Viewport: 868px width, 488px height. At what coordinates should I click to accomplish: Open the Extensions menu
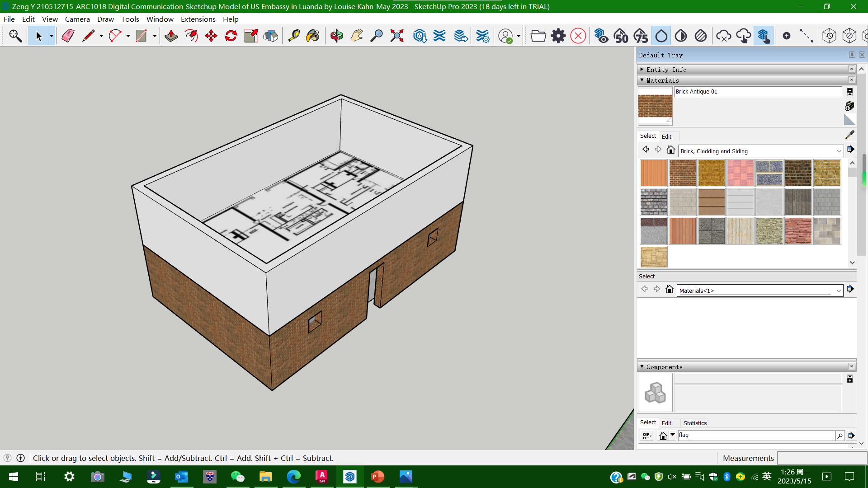(198, 19)
